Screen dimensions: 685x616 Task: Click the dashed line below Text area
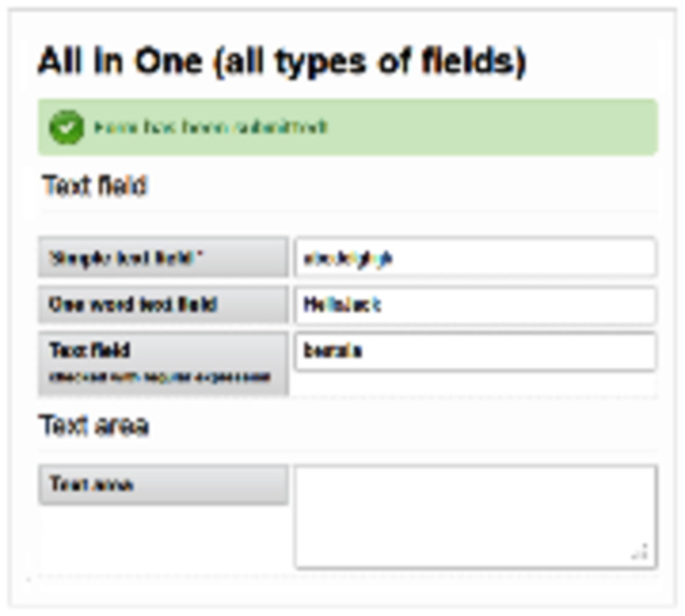click(348, 576)
